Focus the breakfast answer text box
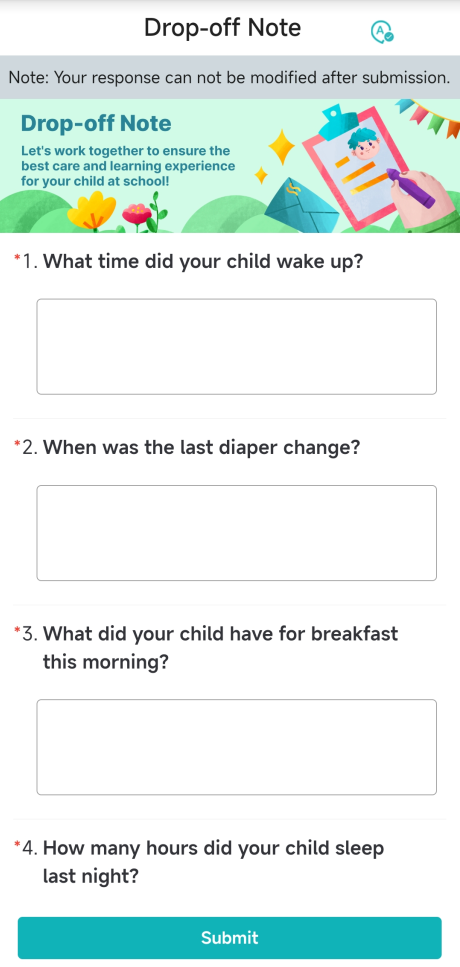The height and width of the screenshot is (967, 460). click(237, 747)
